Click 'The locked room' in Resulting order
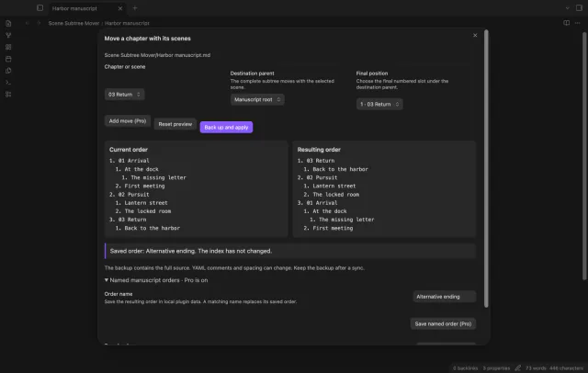The image size is (588, 373). click(x=336, y=195)
